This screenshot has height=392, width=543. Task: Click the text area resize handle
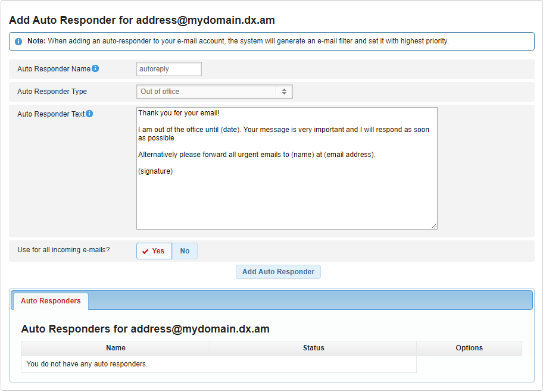(434, 226)
